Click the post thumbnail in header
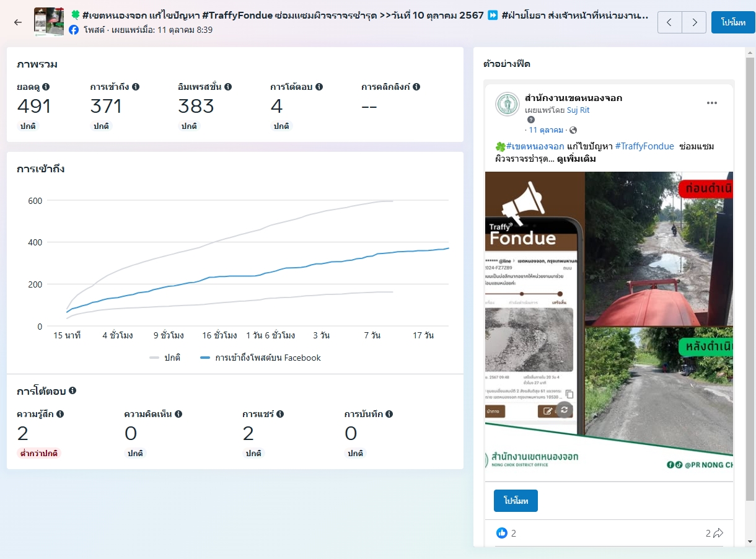Screen dimensions: 756x559 tap(48, 22)
